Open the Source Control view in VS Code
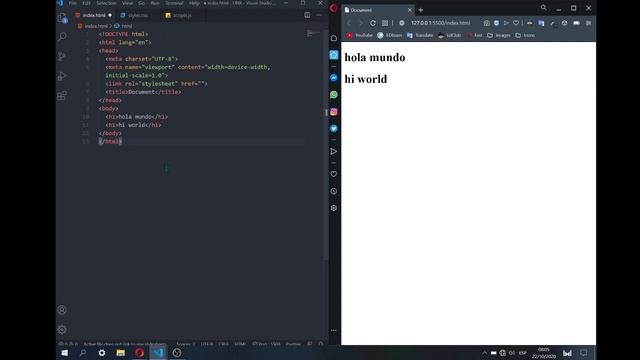 tap(62, 56)
